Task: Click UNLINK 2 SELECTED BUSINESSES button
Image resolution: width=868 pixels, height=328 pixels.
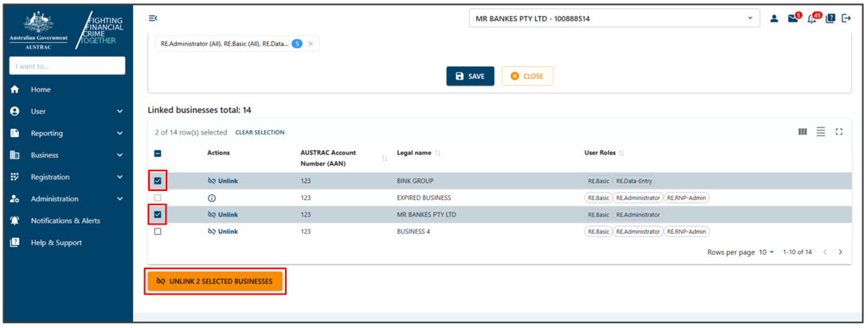Action: tap(215, 282)
